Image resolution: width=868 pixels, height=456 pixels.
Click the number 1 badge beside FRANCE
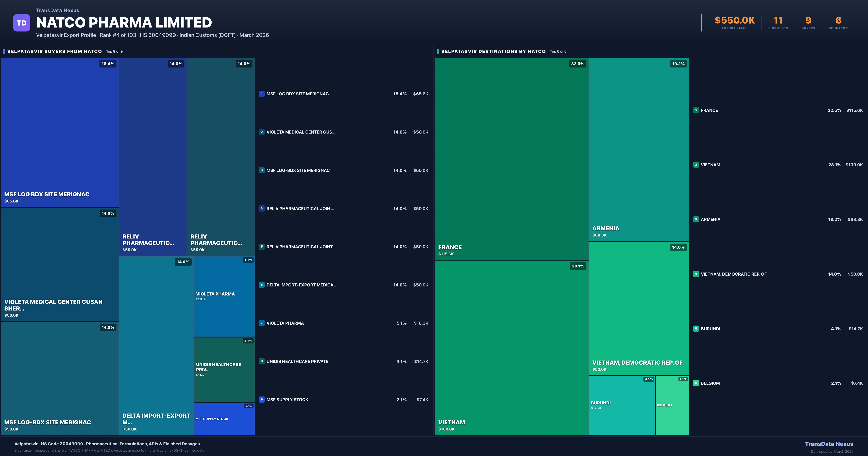pos(697,110)
